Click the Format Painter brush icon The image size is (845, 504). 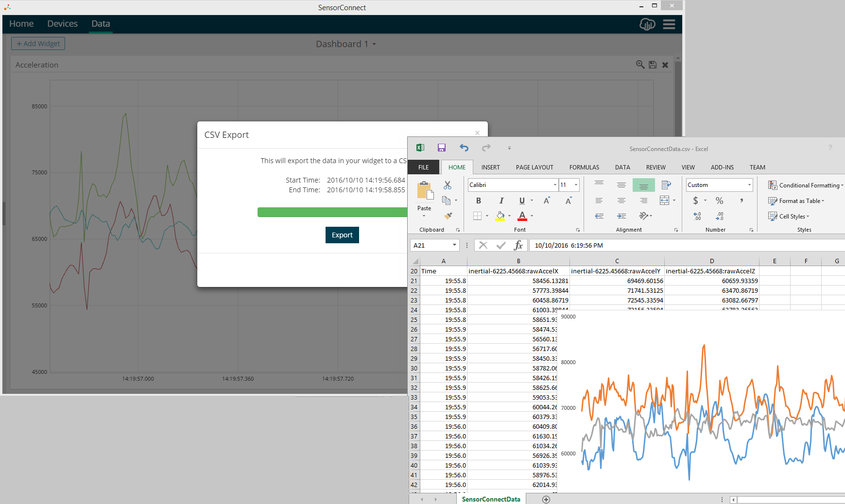[x=448, y=216]
